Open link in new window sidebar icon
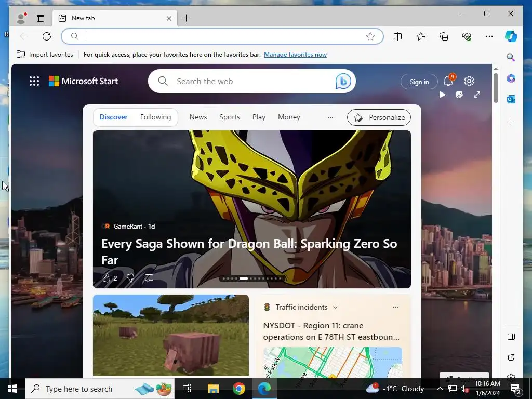This screenshot has height=399, width=532. coord(511,357)
